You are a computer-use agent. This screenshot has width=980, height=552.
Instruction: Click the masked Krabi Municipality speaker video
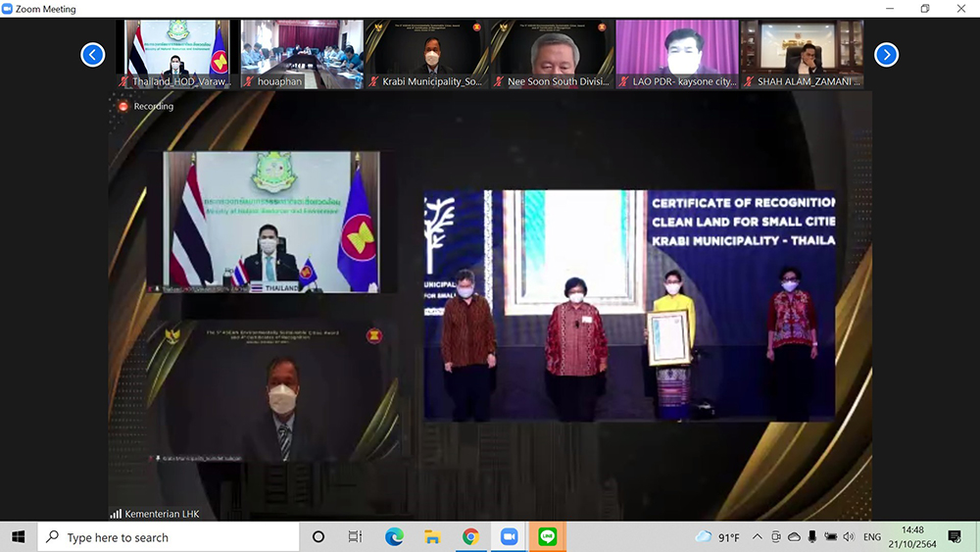coord(272,392)
